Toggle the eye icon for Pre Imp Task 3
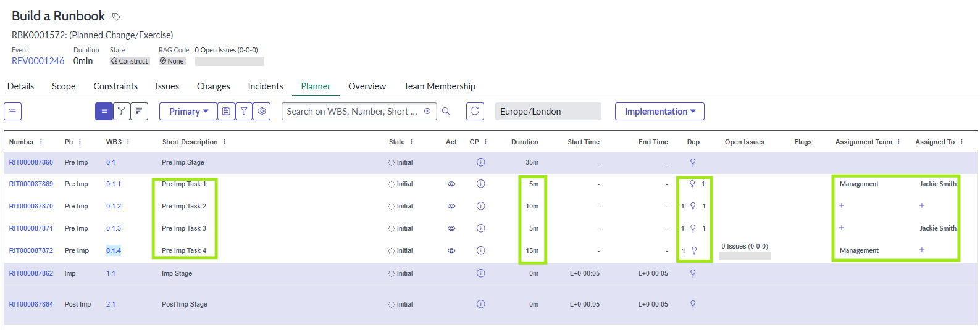 click(x=451, y=229)
